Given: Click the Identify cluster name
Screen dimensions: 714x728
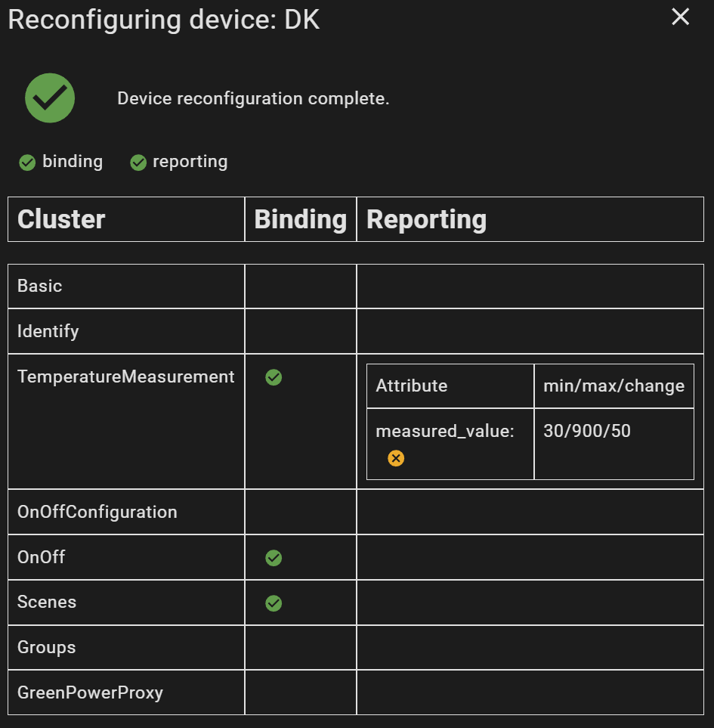Looking at the screenshot, I should [x=48, y=331].
